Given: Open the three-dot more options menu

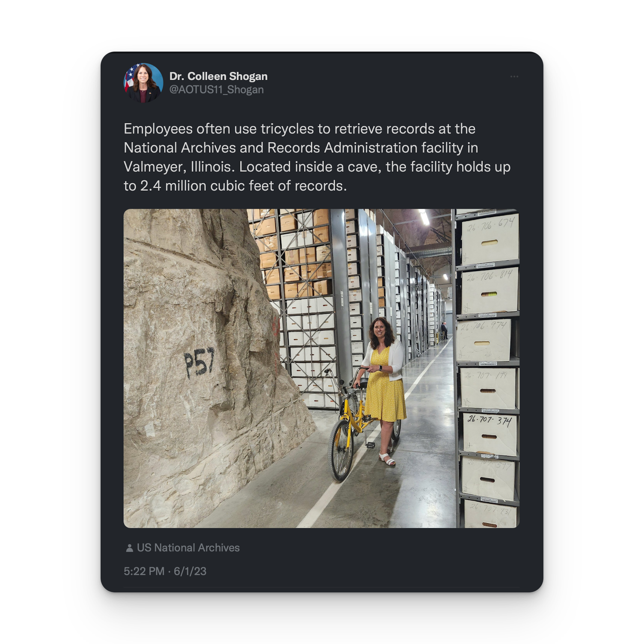Looking at the screenshot, I should (x=514, y=77).
